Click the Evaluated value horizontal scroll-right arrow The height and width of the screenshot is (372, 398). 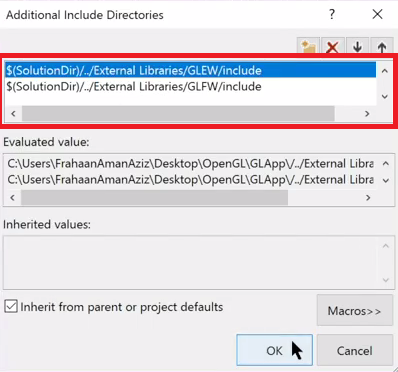(x=368, y=198)
